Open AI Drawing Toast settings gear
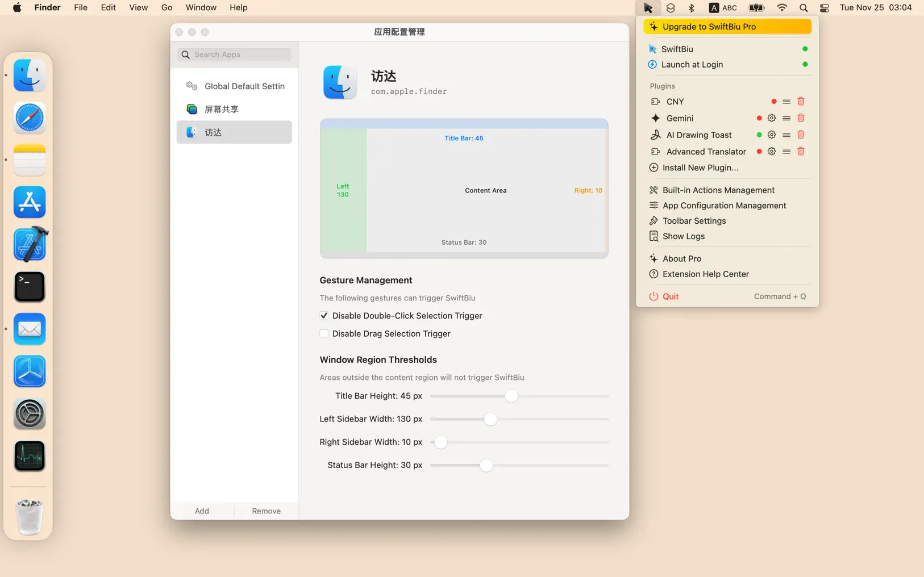924x577 pixels. pos(771,135)
